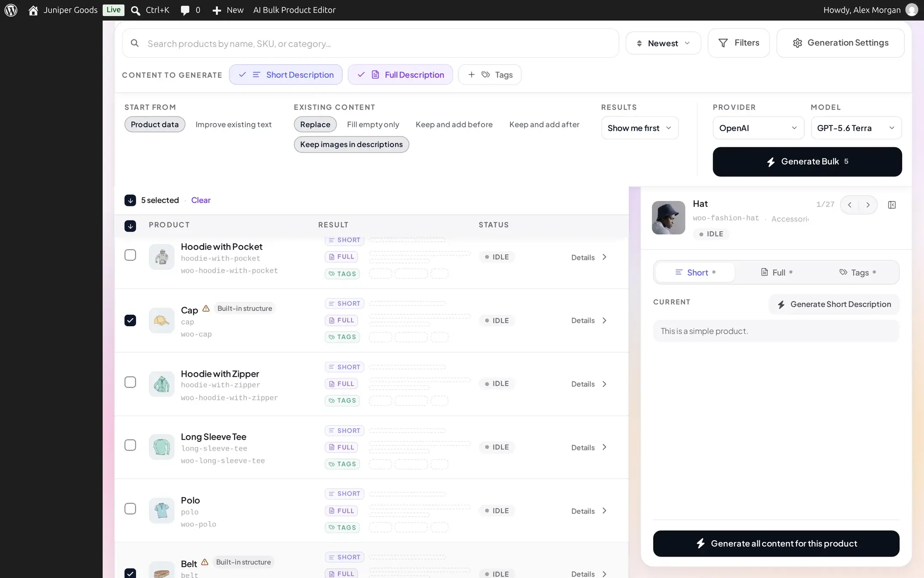This screenshot has height=578, width=924.
Task: Click the Hoodie with Zipper image
Action: pos(162,384)
